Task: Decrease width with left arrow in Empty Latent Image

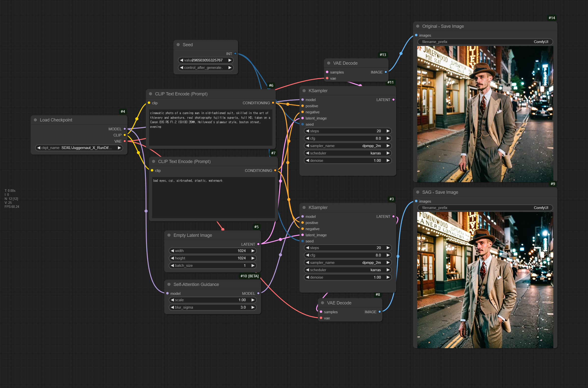Action: (x=172, y=251)
